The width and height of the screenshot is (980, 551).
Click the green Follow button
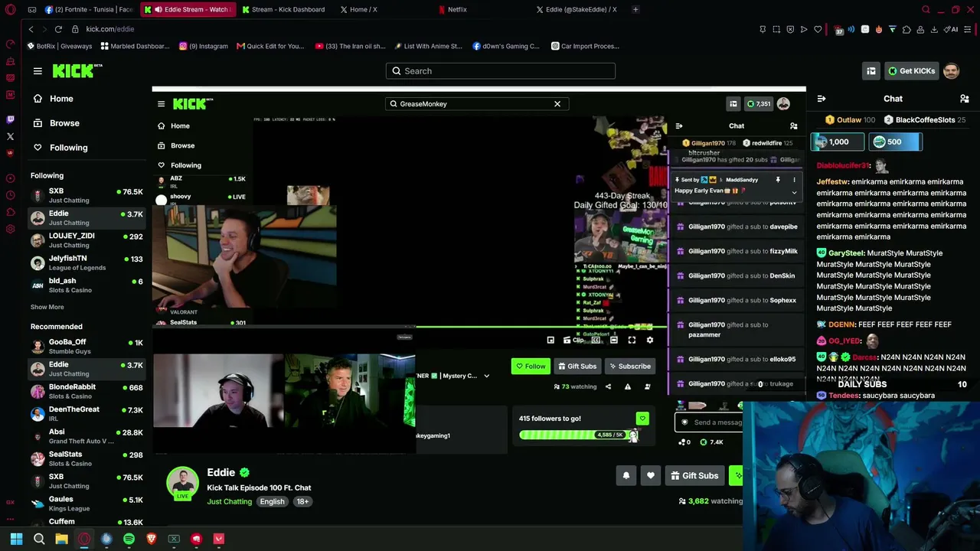531,367
